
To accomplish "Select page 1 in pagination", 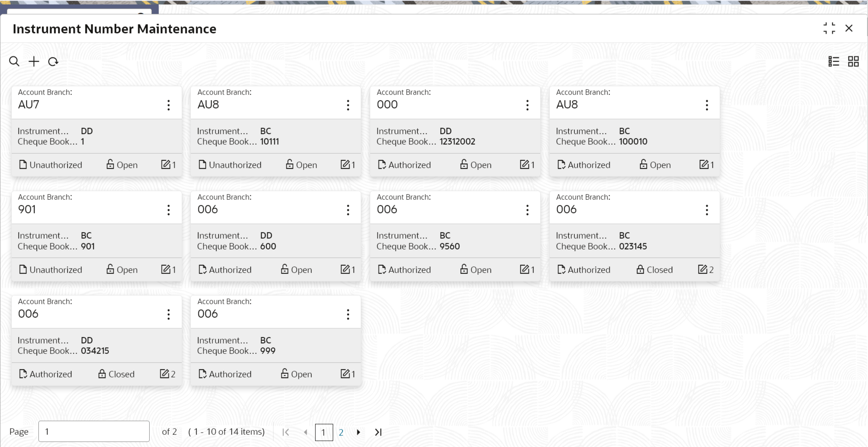I will coord(324,433).
